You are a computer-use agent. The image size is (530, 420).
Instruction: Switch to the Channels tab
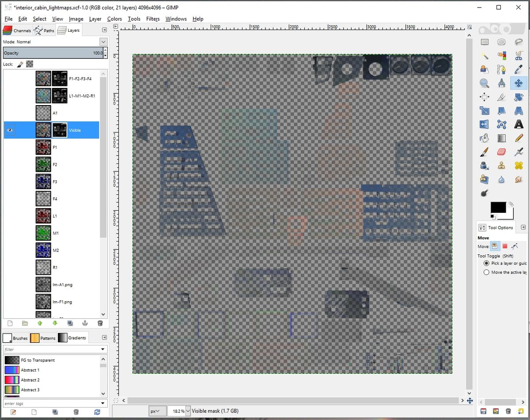click(17, 30)
